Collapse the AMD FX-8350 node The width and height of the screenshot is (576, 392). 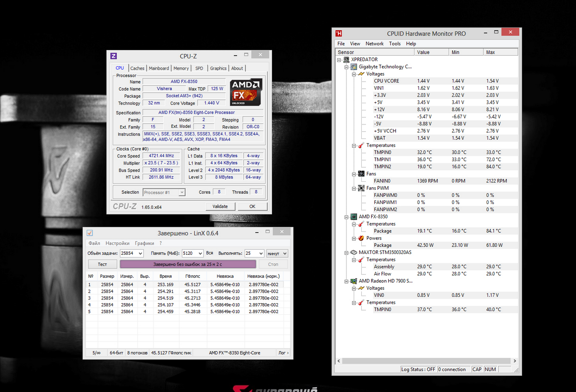[x=346, y=217]
